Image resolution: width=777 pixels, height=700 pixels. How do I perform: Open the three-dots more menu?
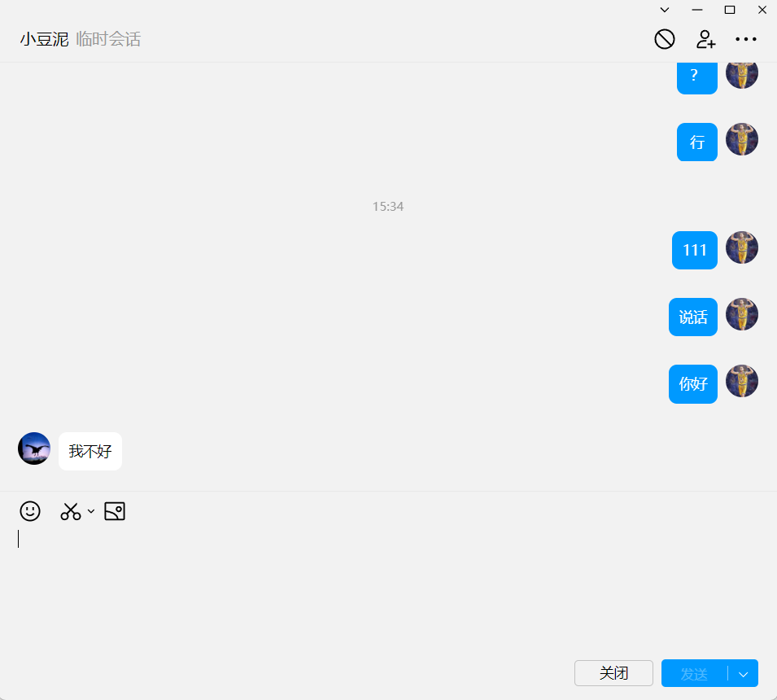click(x=746, y=39)
